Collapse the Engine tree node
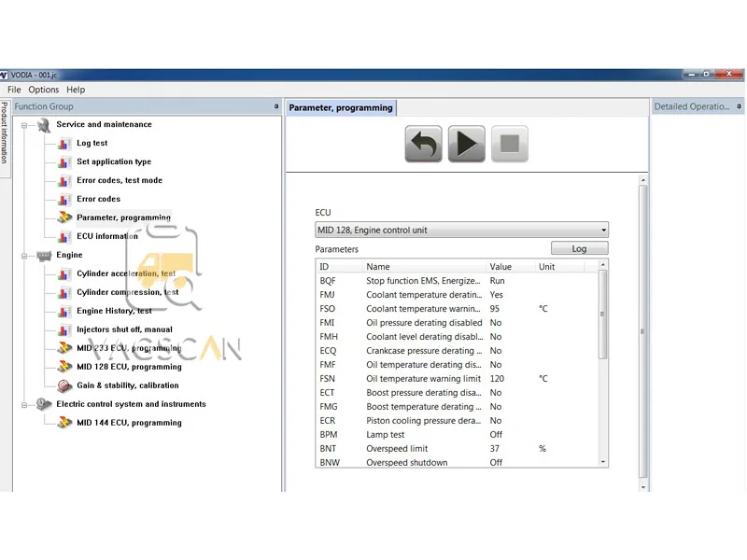The image size is (747, 560). (x=24, y=256)
